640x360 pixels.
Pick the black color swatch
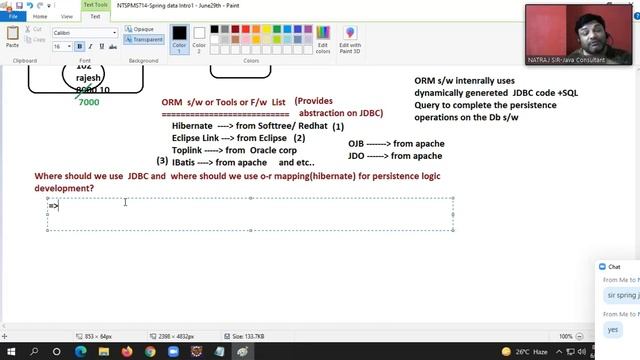point(214,29)
